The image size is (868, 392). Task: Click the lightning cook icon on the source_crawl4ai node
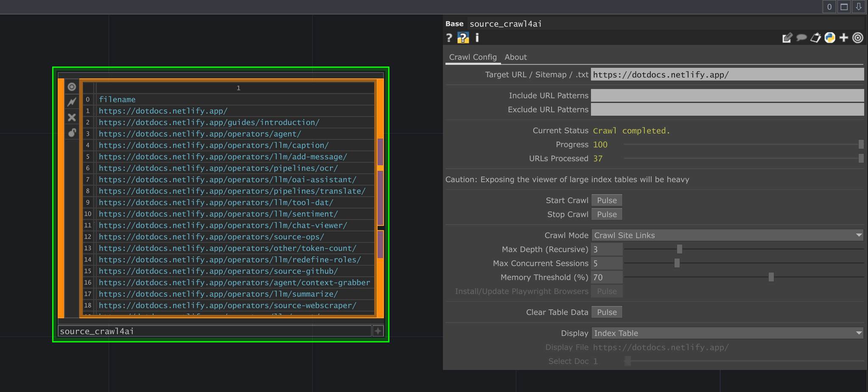point(72,102)
